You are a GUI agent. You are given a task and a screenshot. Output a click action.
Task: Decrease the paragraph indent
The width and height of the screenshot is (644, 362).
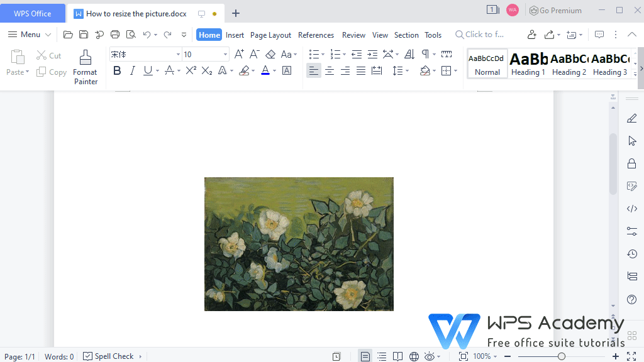coord(357,54)
